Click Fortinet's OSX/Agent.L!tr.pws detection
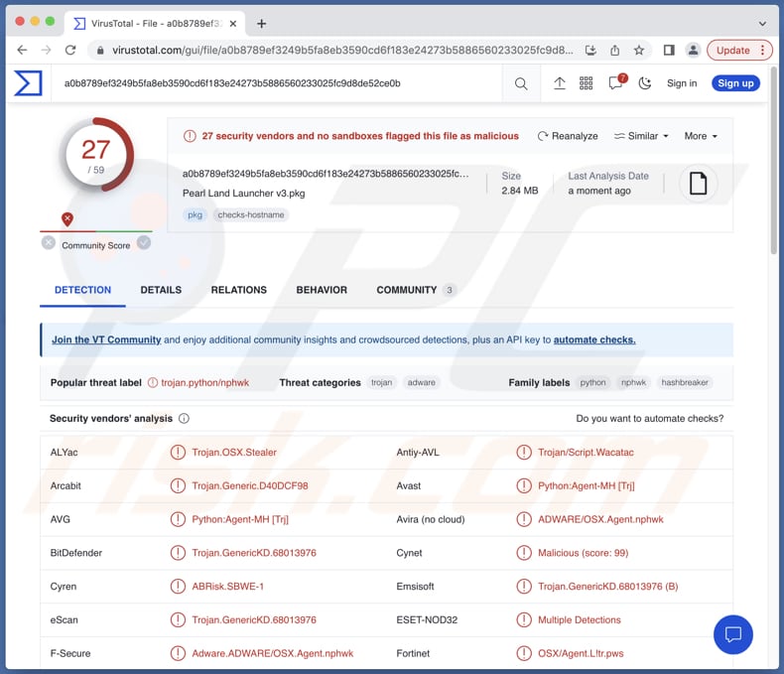784x674 pixels. point(581,653)
